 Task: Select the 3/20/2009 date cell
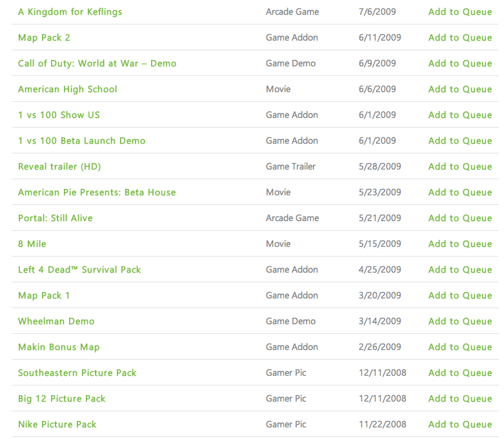pyautogui.click(x=380, y=295)
